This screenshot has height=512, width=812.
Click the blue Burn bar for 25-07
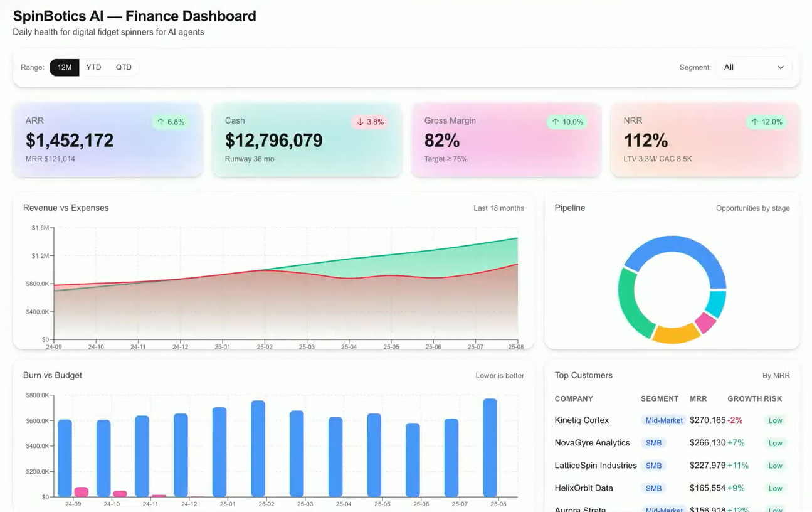tap(451, 458)
